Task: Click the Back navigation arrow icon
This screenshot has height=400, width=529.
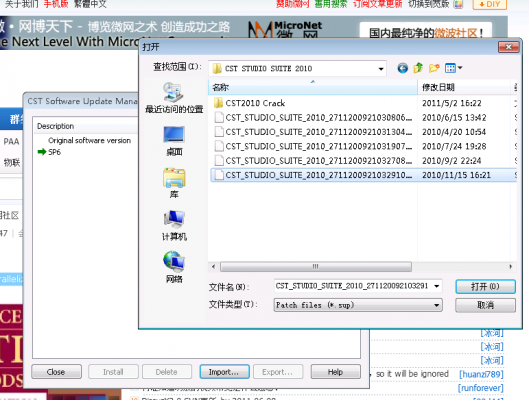Action: click(402, 68)
